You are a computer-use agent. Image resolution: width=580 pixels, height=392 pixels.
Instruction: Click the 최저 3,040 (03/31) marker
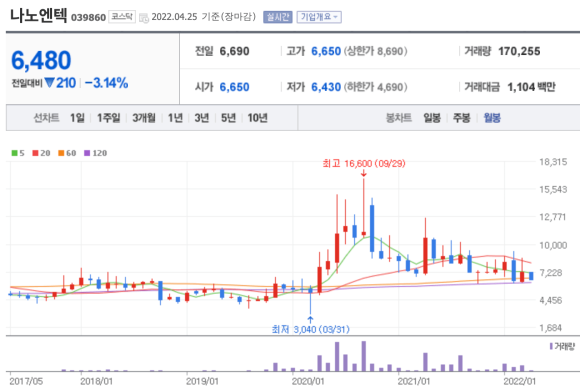pos(310,329)
